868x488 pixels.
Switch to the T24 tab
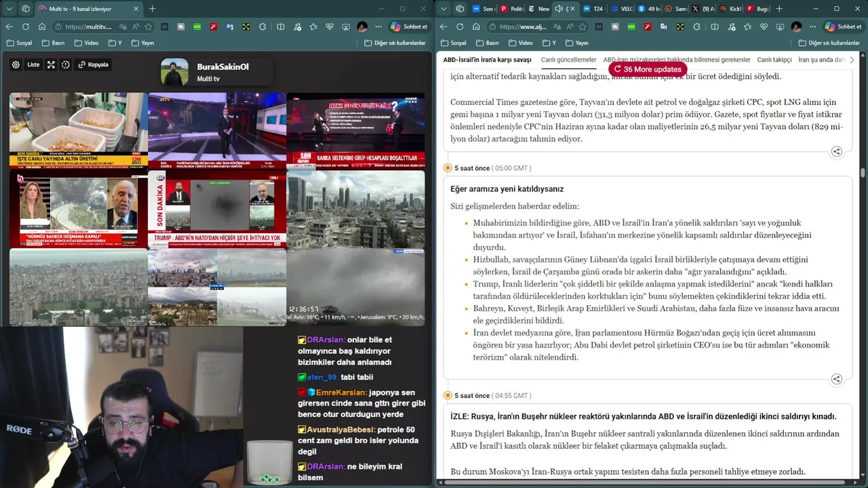pyautogui.click(x=593, y=9)
